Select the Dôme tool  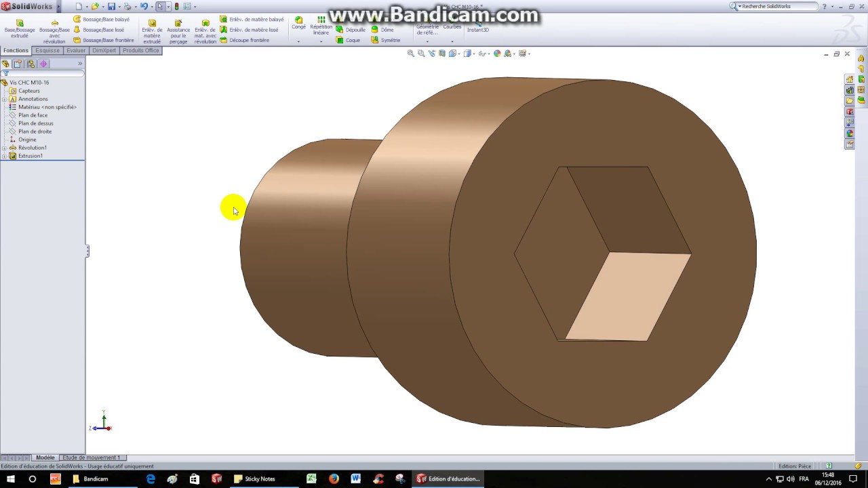[x=382, y=30]
